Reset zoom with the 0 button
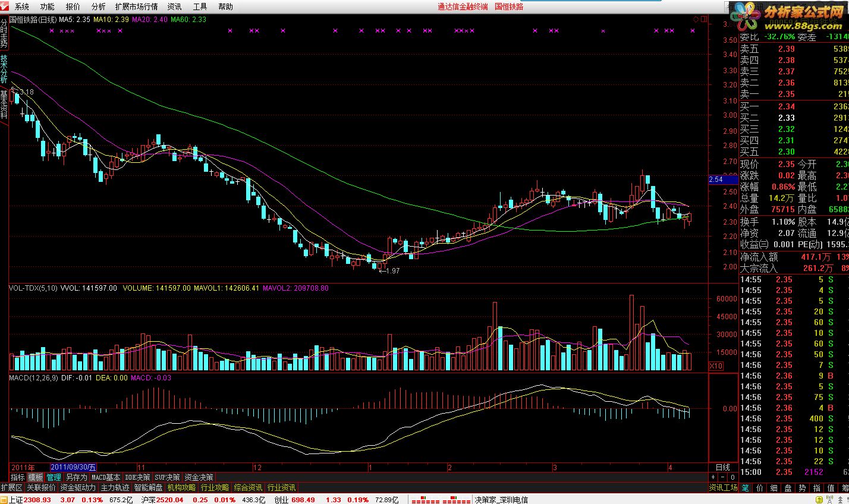 pos(732,477)
